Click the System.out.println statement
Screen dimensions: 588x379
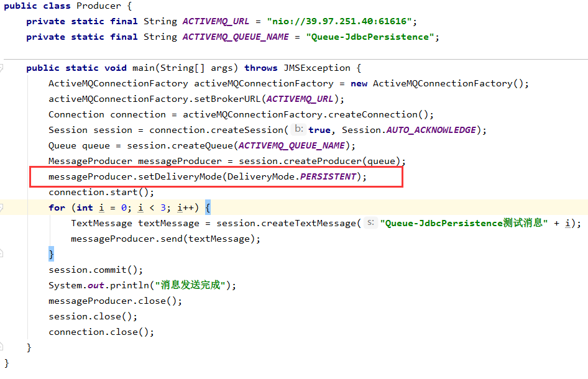click(142, 285)
